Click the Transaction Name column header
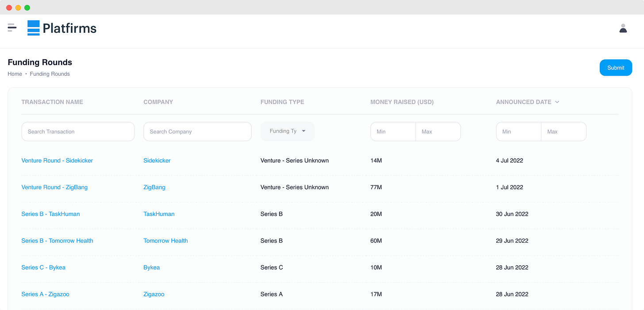 click(x=52, y=102)
